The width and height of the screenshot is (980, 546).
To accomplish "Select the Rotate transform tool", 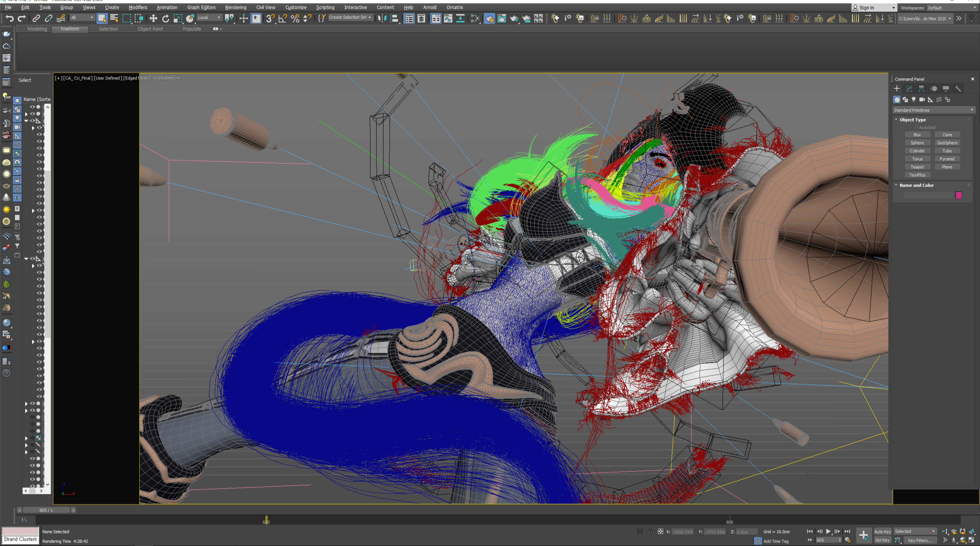I will (166, 18).
